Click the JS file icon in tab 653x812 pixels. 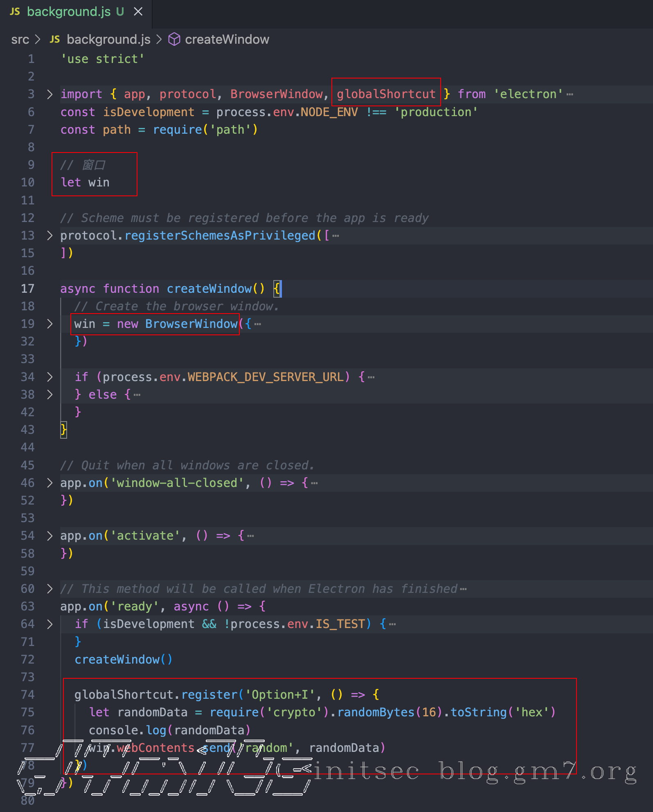coord(15,12)
